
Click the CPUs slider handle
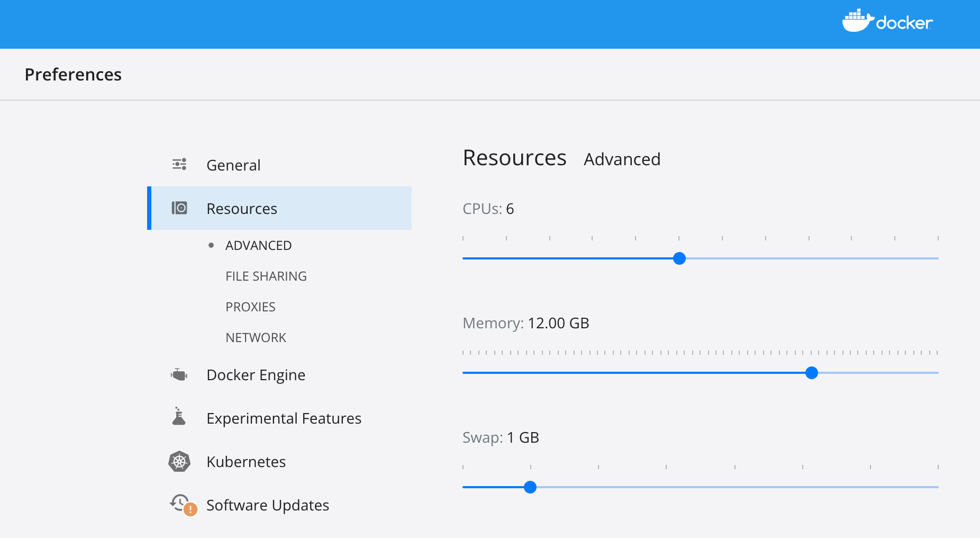coord(679,258)
